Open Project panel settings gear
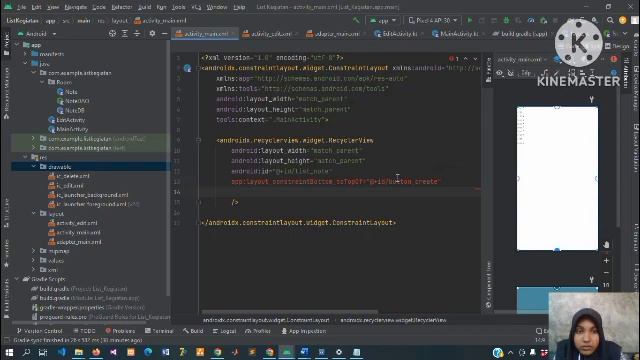 [x=152, y=33]
